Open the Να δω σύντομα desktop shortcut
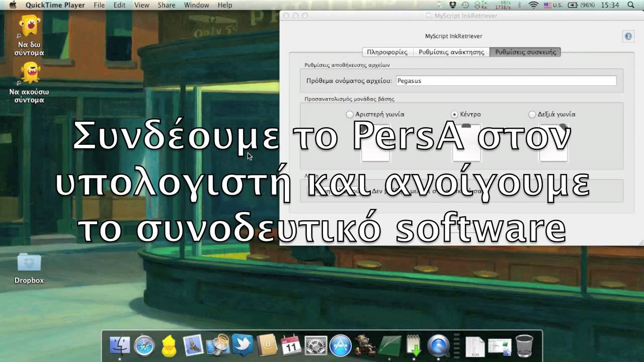The image size is (644, 362). tap(29, 35)
